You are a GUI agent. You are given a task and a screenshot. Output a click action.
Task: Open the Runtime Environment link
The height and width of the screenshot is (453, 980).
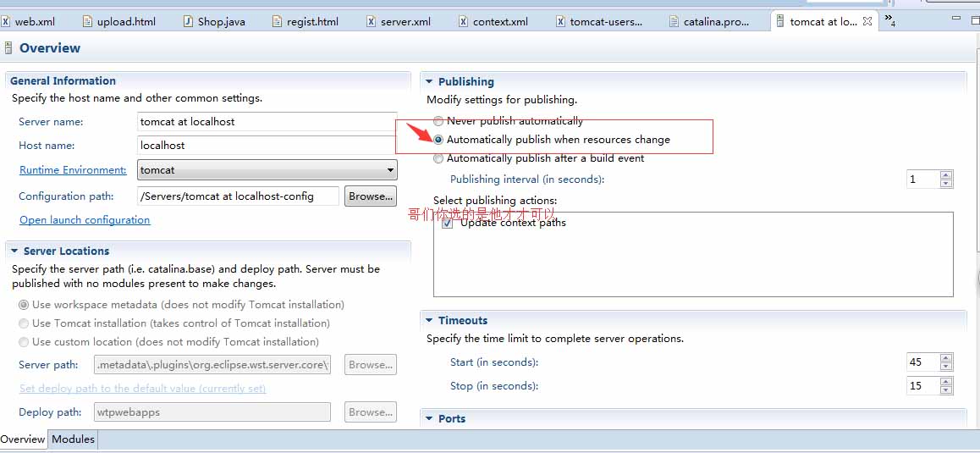73,169
